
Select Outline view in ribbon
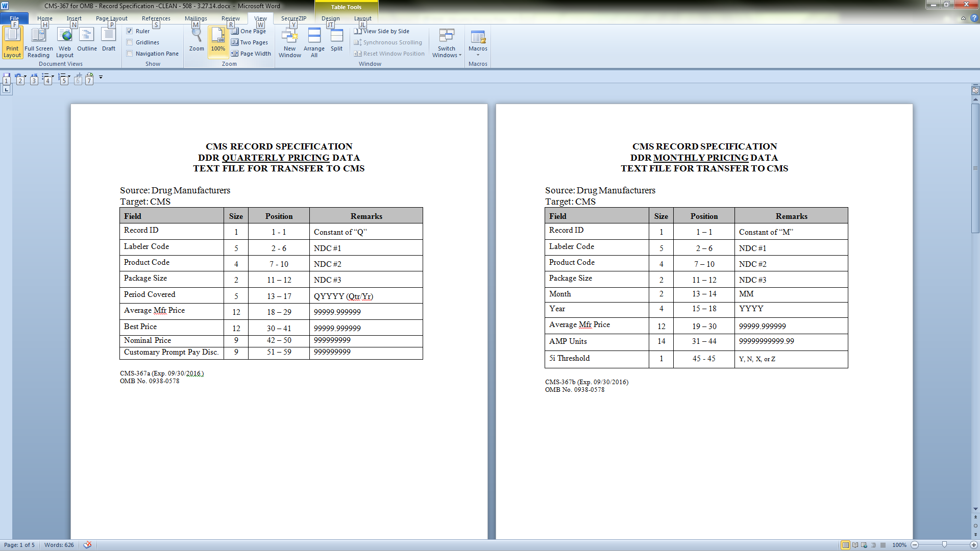pos(87,36)
